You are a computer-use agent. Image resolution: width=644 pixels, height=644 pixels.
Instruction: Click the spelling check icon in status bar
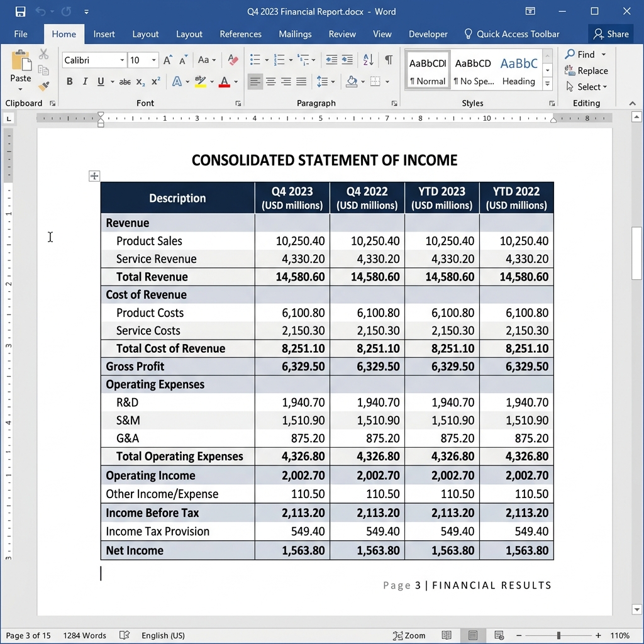(x=126, y=636)
